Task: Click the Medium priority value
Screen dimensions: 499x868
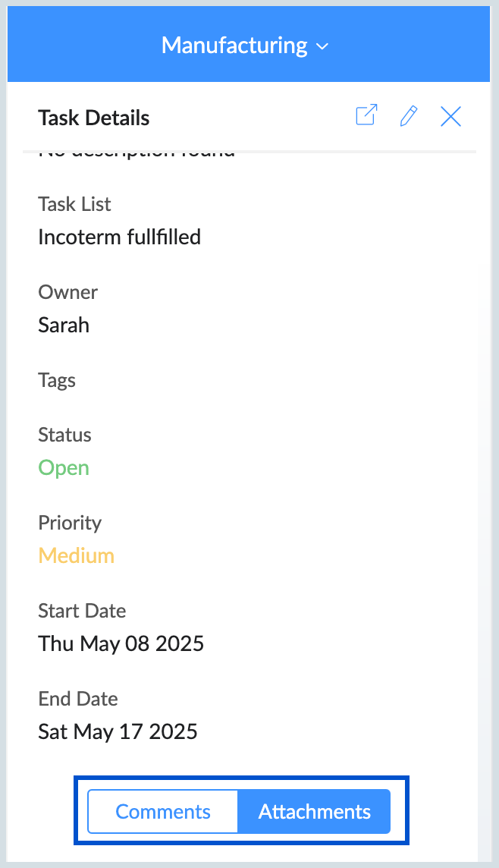Action: pyautogui.click(x=77, y=555)
